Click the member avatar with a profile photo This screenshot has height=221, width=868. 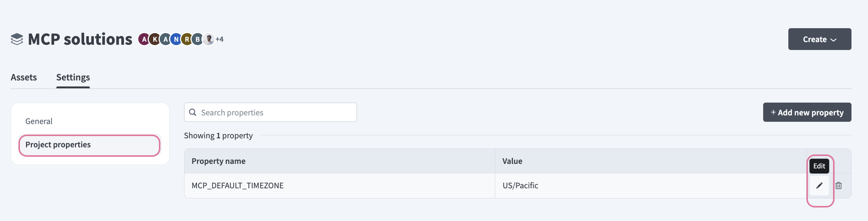tap(209, 39)
